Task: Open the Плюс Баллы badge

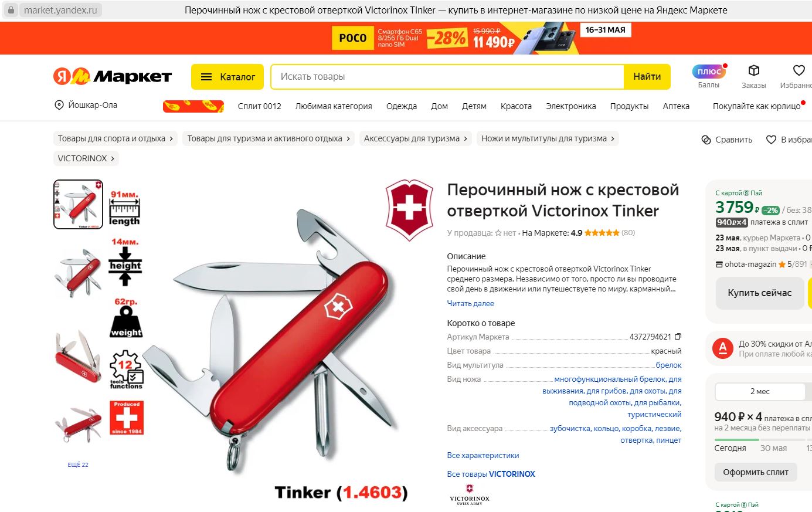Action: pos(709,71)
